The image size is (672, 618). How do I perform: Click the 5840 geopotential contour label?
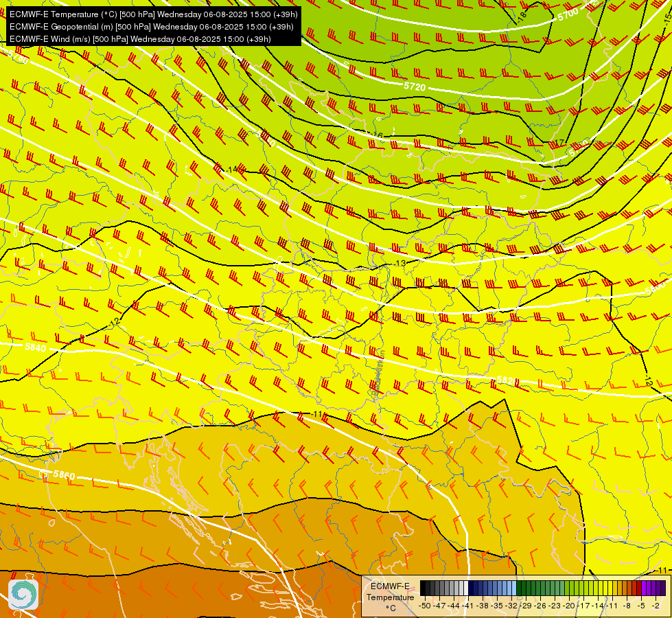(x=35, y=347)
